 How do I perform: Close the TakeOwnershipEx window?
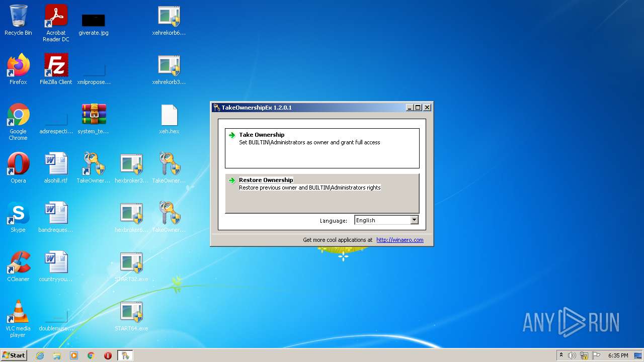427,108
